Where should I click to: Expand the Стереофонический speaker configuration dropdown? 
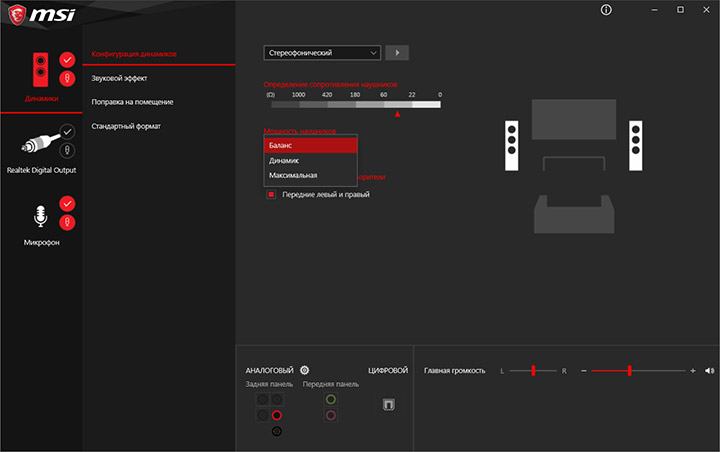pos(322,53)
